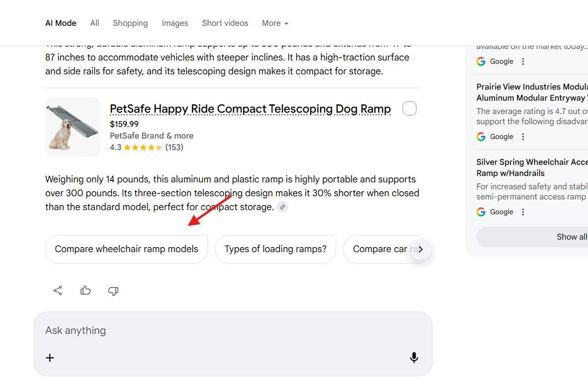Screen dimensions: 588x386
Task: Switch to the Images tab
Action: (175, 23)
